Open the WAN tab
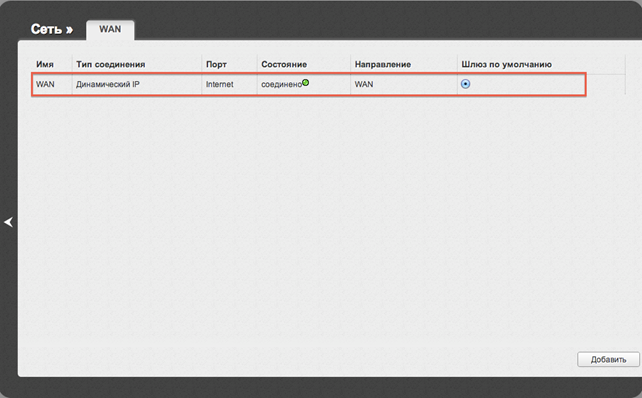This screenshot has width=642, height=398. pyautogui.click(x=110, y=29)
